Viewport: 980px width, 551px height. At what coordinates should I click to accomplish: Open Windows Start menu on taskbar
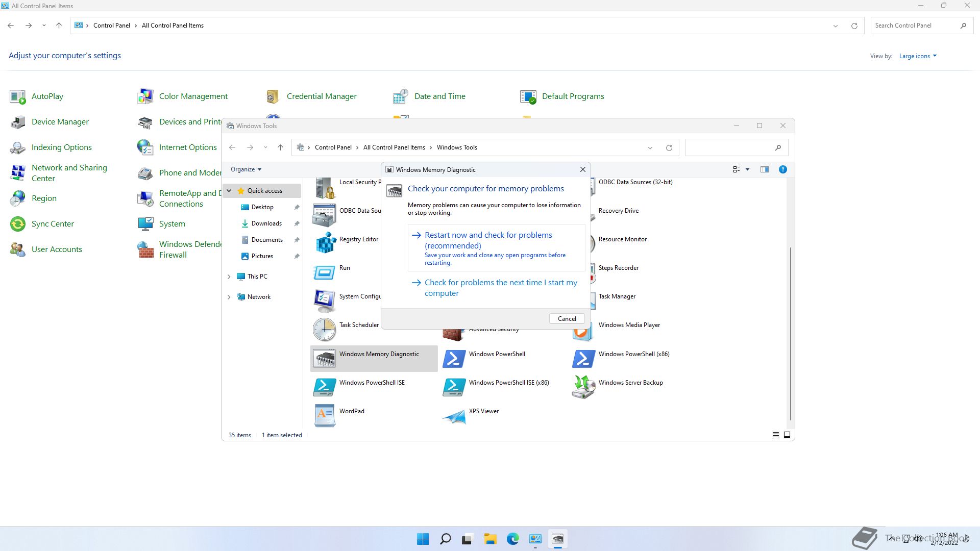(423, 539)
